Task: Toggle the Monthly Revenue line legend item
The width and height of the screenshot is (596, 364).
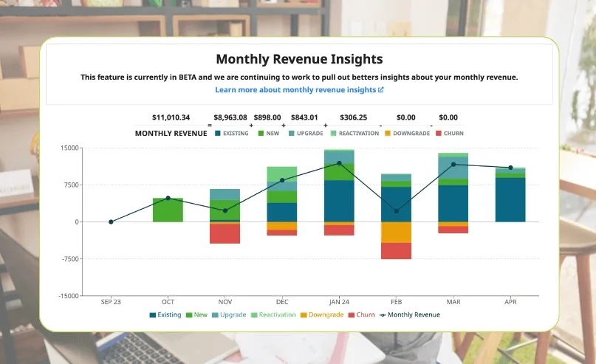Action: pos(408,315)
